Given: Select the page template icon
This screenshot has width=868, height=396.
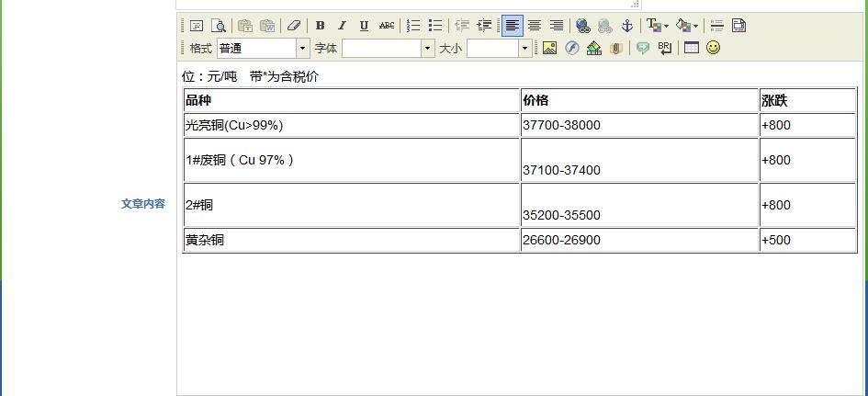Looking at the screenshot, I should coord(739,26).
